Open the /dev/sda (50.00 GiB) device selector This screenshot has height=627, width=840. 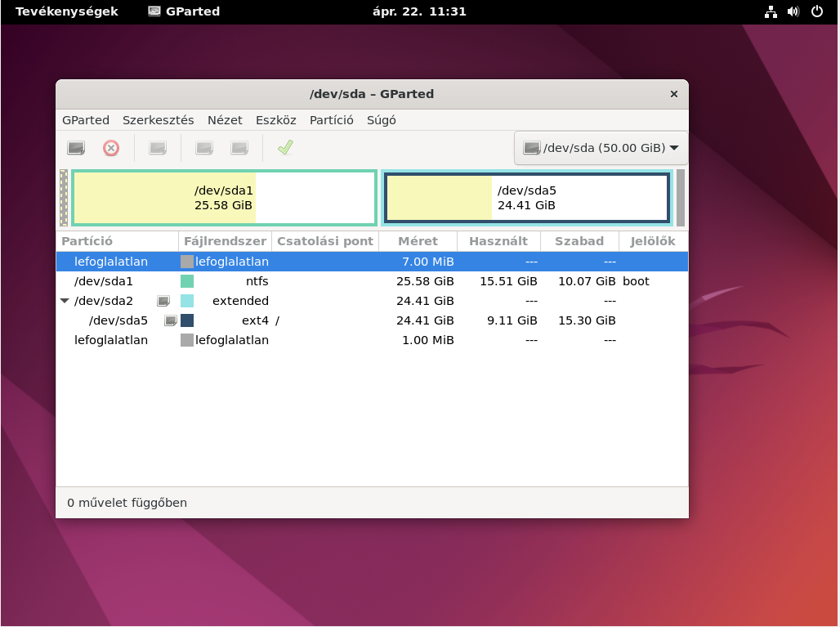click(x=601, y=148)
